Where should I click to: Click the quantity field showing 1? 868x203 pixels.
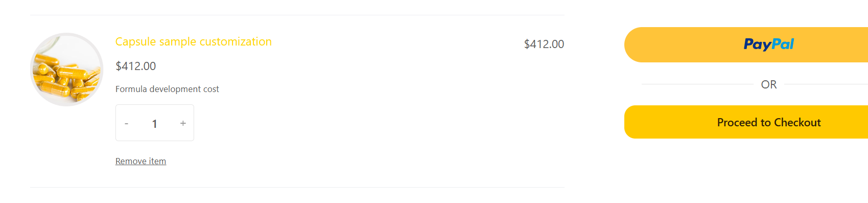pos(154,123)
